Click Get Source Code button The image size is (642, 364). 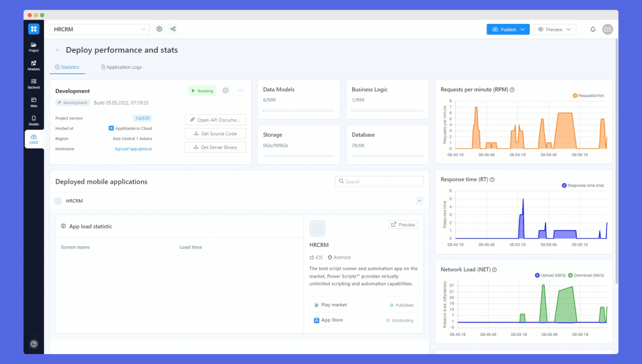coord(216,133)
